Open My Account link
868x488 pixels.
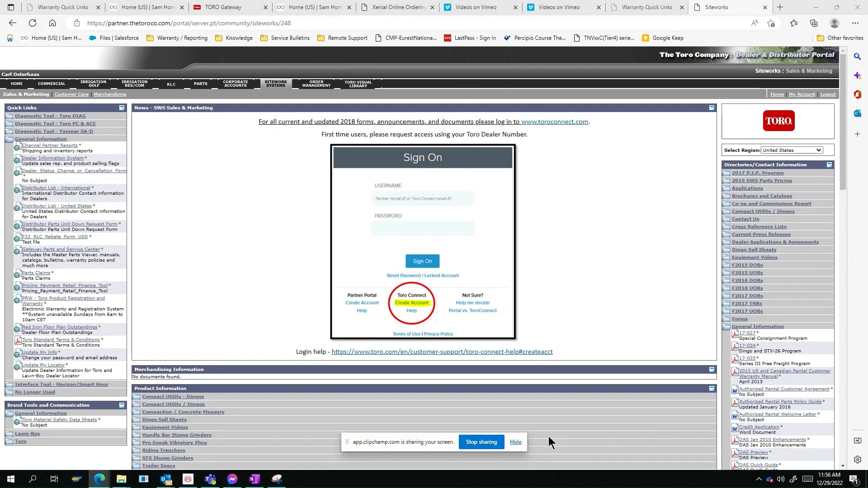click(802, 94)
